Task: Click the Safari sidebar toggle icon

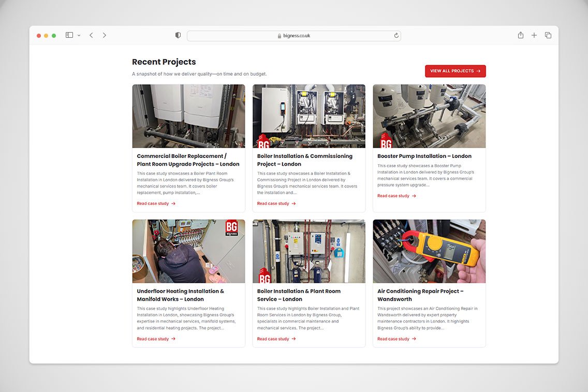Action: click(x=69, y=35)
